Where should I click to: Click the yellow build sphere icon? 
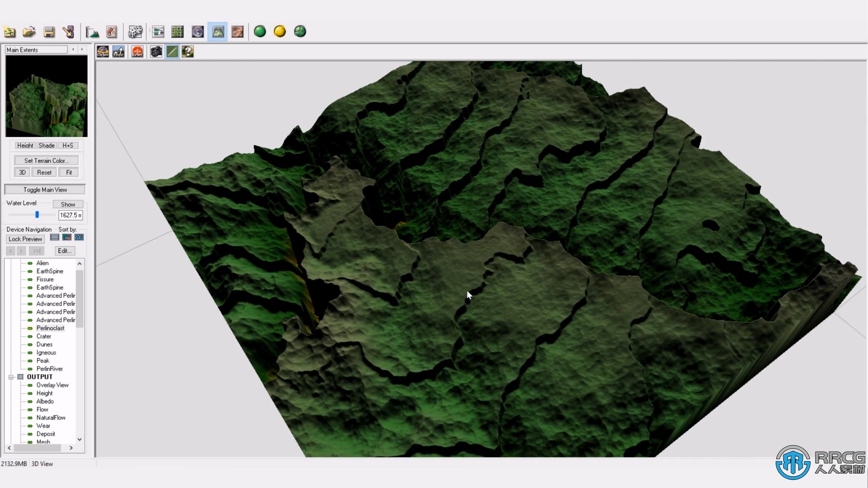280,31
